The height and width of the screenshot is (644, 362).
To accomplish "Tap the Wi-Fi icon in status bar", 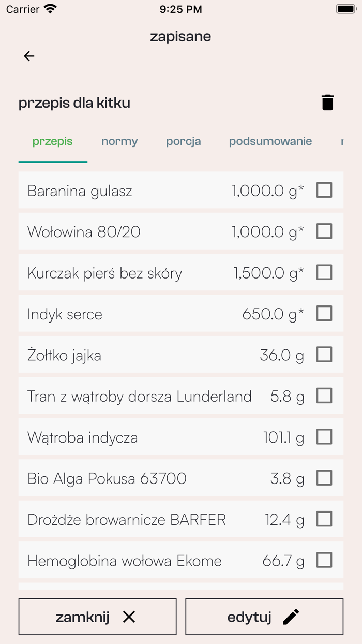I will [x=49, y=8].
